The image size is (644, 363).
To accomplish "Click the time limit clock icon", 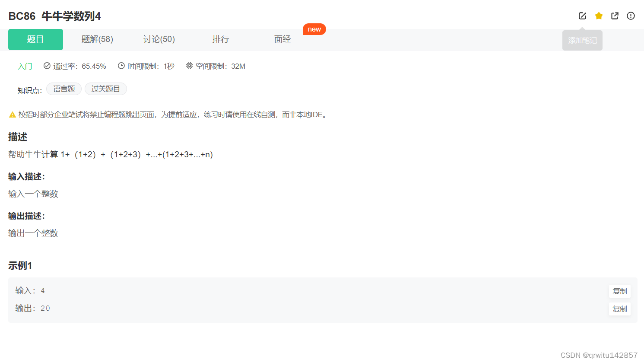I will pos(121,66).
